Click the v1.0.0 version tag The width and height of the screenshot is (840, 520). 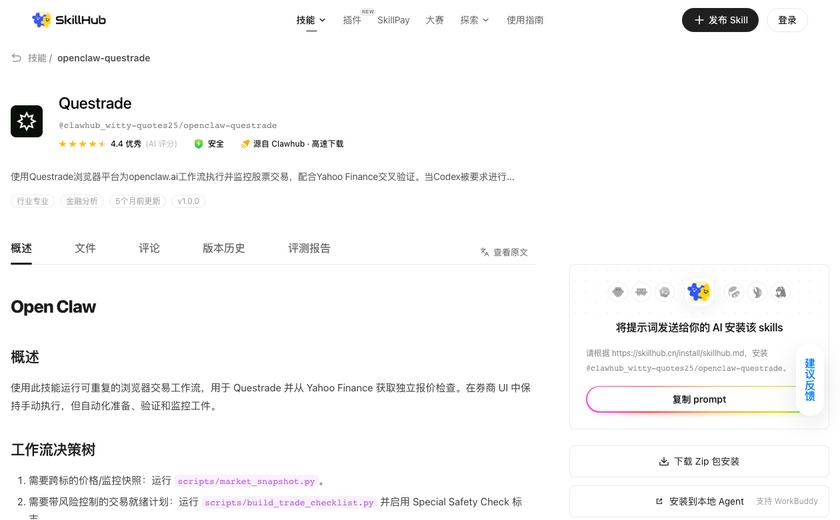188,201
